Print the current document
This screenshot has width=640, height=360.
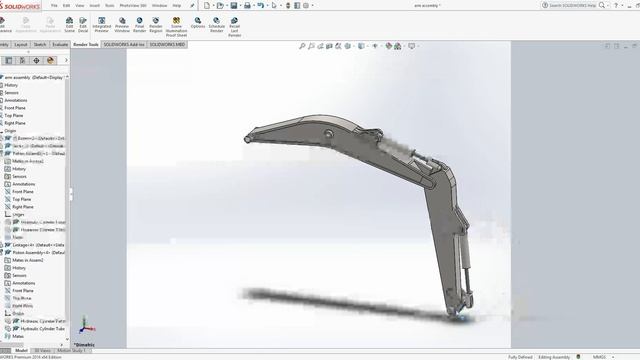(247, 5)
